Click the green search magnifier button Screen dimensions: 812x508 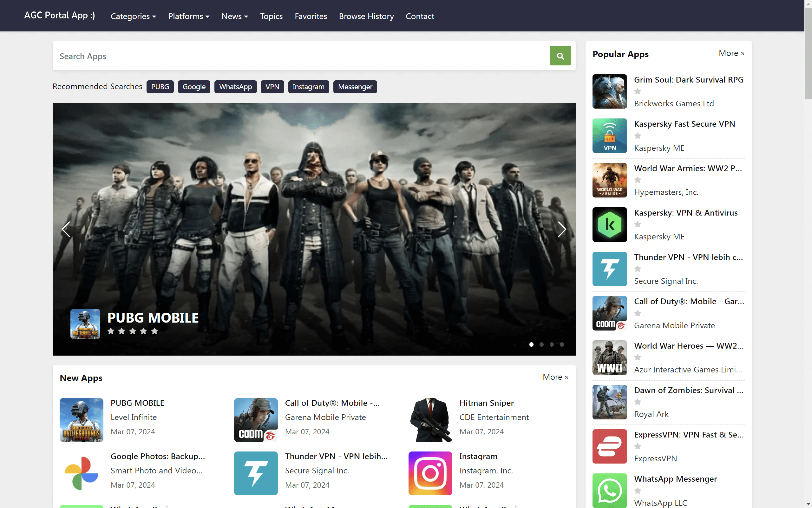coord(560,56)
